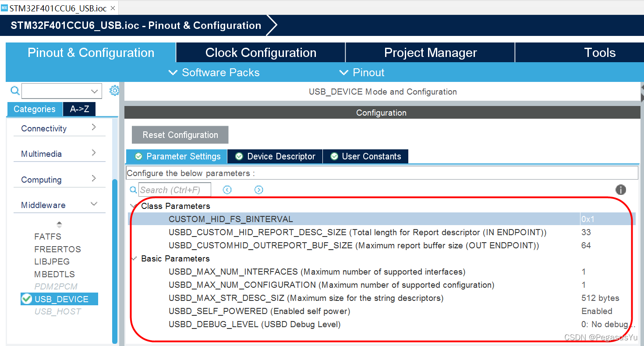Viewport: 644px width, 346px height.
Task: Select USB_HOST middleware item
Action: click(58, 311)
